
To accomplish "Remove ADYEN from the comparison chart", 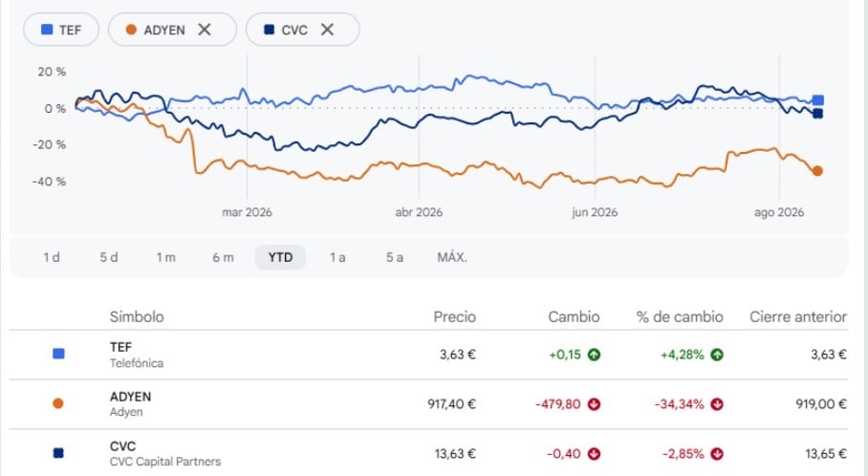I will (x=205, y=30).
